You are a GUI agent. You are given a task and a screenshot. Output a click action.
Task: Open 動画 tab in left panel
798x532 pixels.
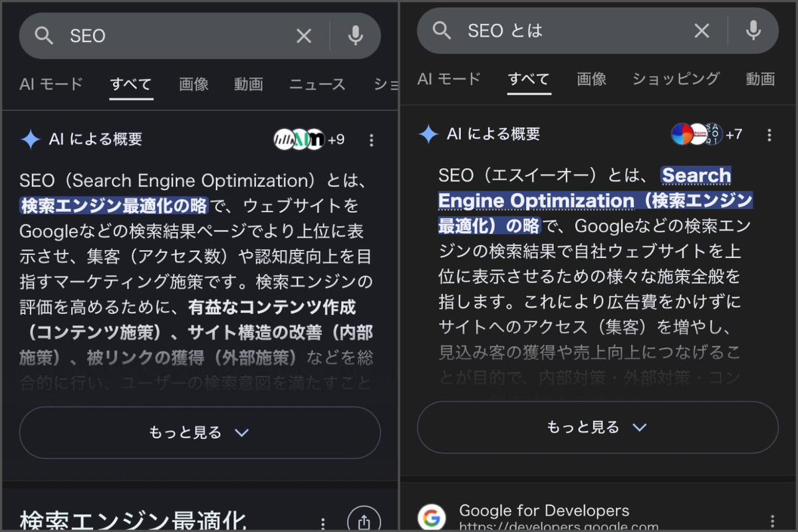click(x=248, y=84)
